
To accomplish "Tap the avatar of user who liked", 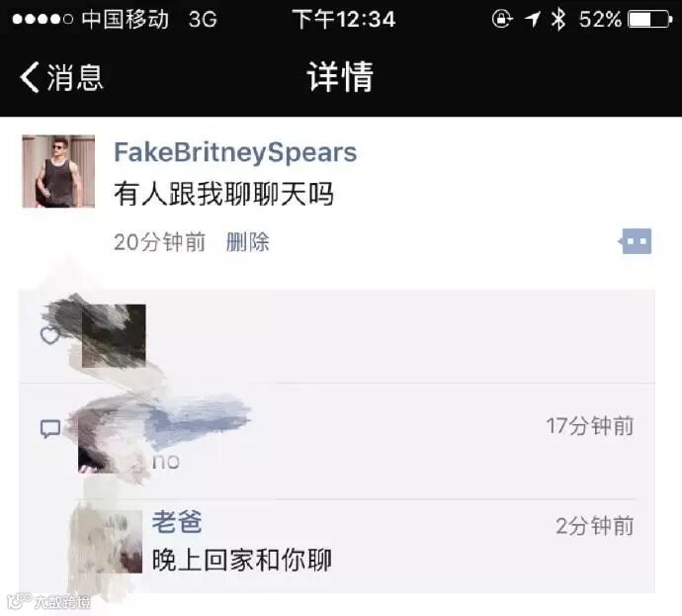I will click(114, 336).
